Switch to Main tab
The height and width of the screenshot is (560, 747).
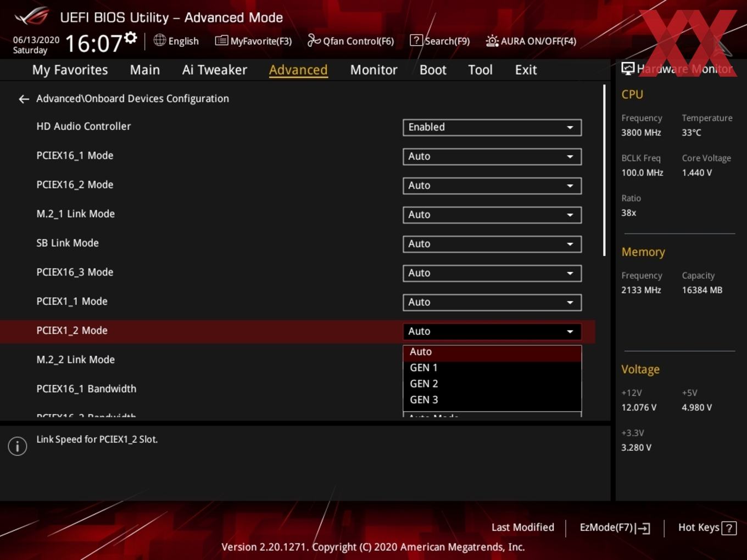pyautogui.click(x=145, y=70)
